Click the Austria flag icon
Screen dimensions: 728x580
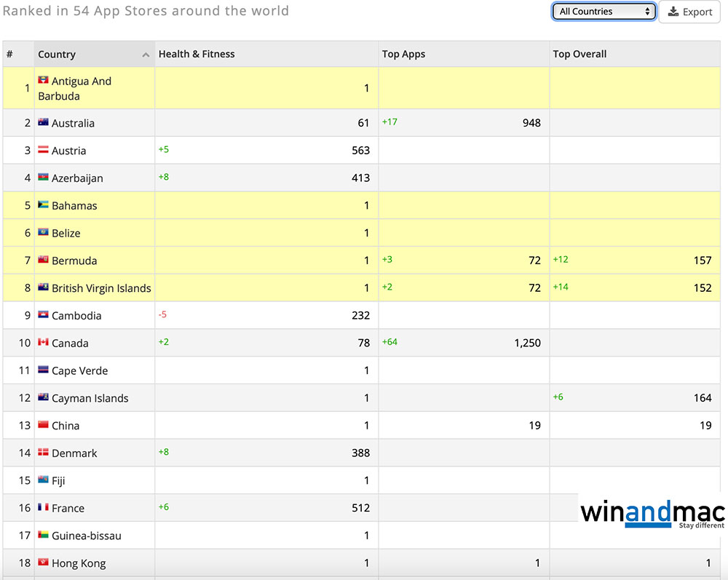click(x=43, y=150)
